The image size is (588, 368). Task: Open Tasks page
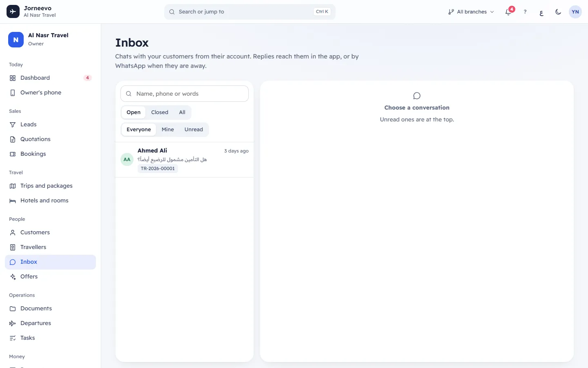[50, 338]
